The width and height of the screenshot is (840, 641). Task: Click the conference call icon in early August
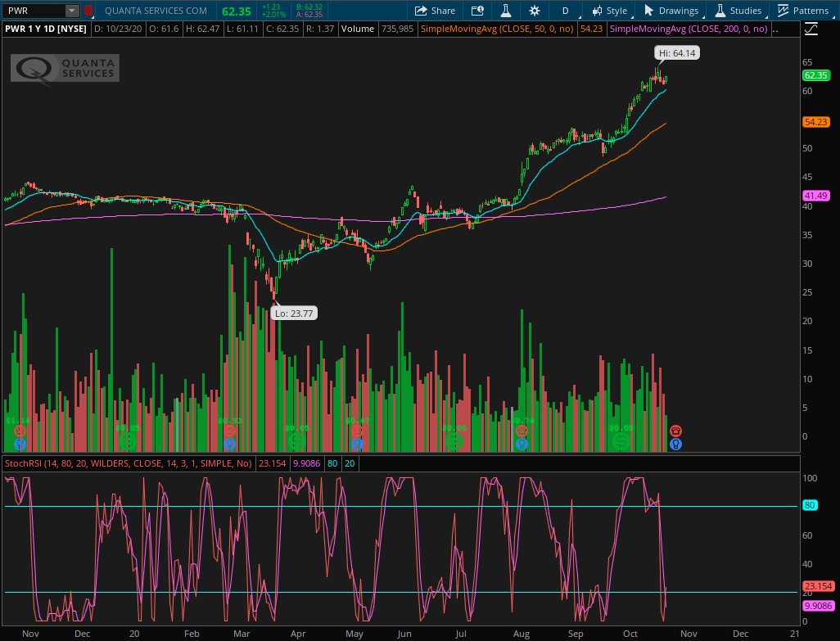pyautogui.click(x=522, y=431)
